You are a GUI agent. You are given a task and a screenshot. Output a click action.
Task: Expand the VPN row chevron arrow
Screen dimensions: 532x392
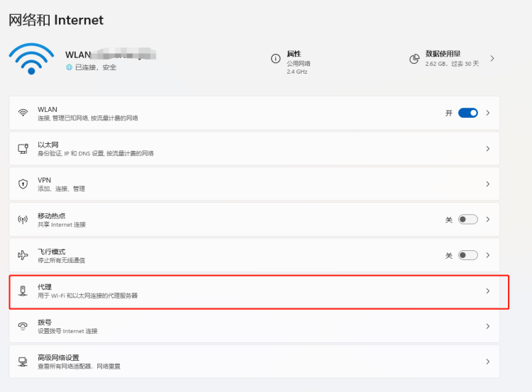point(487,184)
